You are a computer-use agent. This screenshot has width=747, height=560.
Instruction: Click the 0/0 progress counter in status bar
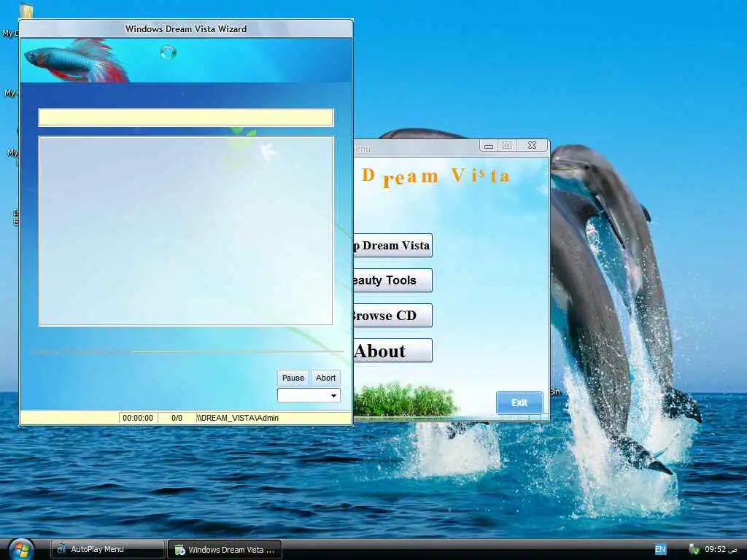click(x=177, y=418)
